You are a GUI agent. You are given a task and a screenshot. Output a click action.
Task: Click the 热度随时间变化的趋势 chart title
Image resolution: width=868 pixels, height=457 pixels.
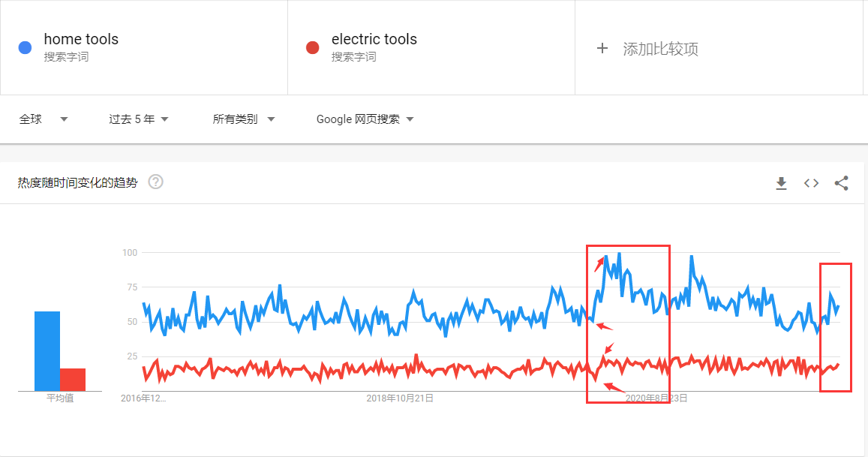(x=78, y=182)
